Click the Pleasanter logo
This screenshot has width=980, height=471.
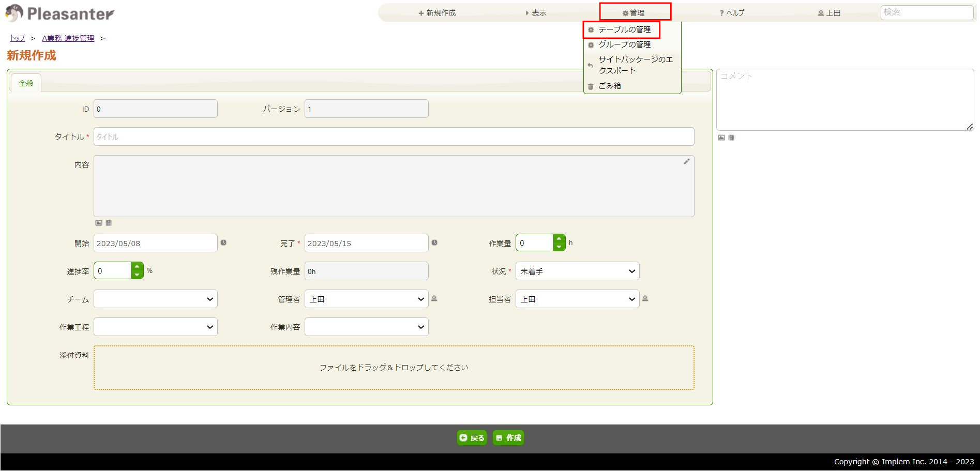tap(60, 13)
